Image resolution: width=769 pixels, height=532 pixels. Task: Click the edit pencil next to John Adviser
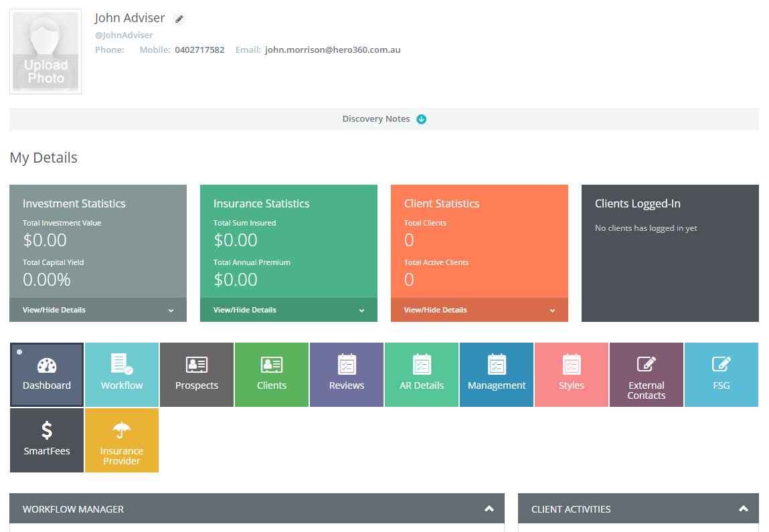pyautogui.click(x=178, y=19)
